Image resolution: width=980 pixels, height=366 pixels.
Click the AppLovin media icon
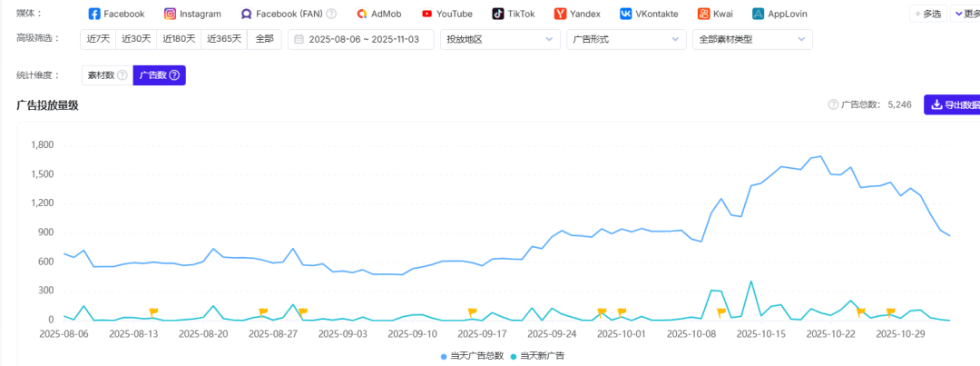[758, 14]
